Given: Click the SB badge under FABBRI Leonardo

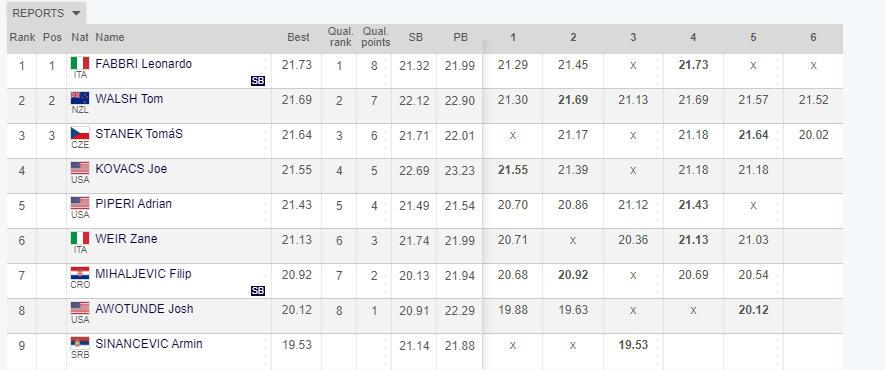Looking at the screenshot, I should tap(257, 81).
